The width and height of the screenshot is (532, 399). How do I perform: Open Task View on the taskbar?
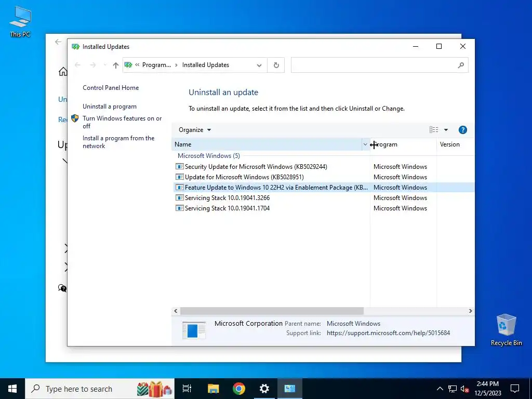[187, 389]
